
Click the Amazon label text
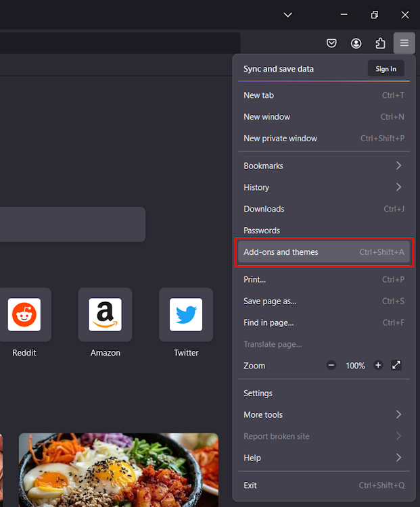tap(105, 353)
